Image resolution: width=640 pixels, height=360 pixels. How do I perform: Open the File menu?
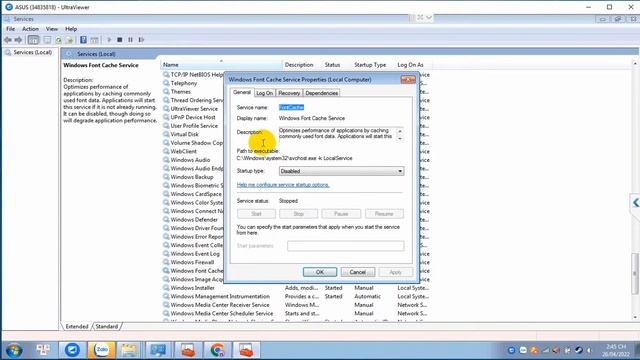point(10,29)
